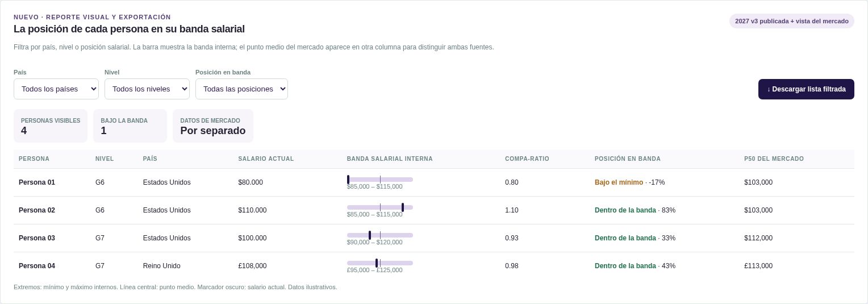Click the Banda salarial interna header
Image resolution: width=868 pixels, height=304 pixels.
pos(390,159)
